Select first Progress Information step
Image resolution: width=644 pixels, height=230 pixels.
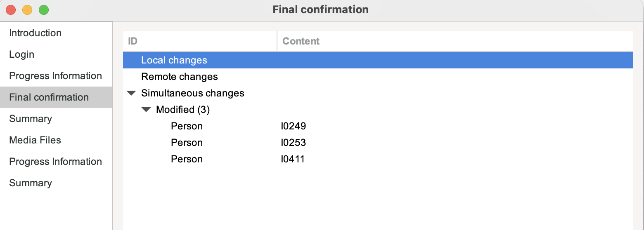click(x=55, y=76)
